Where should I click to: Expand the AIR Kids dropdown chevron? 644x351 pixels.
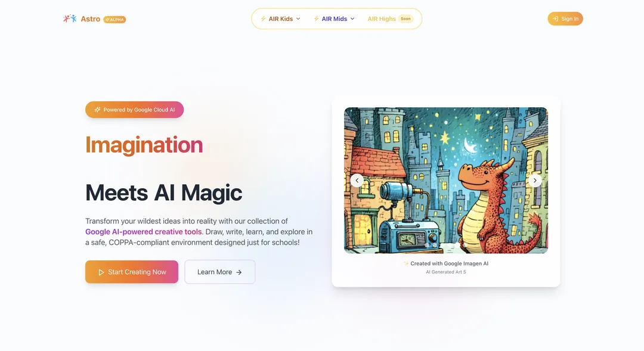pos(298,19)
